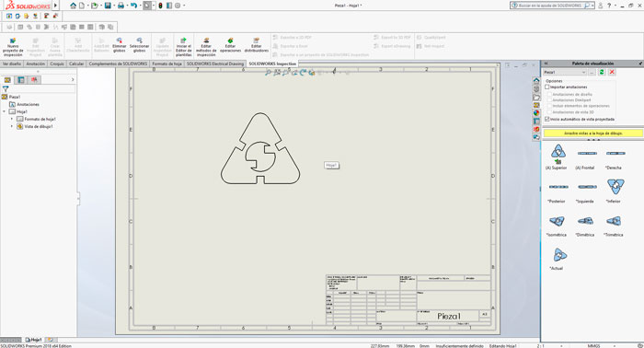Viewport: 644px width, 348px height.
Task: Toggle Anotaciones DimXpert checkbox
Action: [x=549, y=100]
